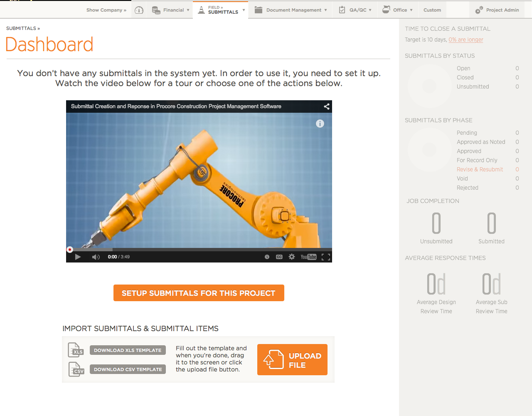
Task: Click the Revise & Resubmit link
Action: coord(480,169)
